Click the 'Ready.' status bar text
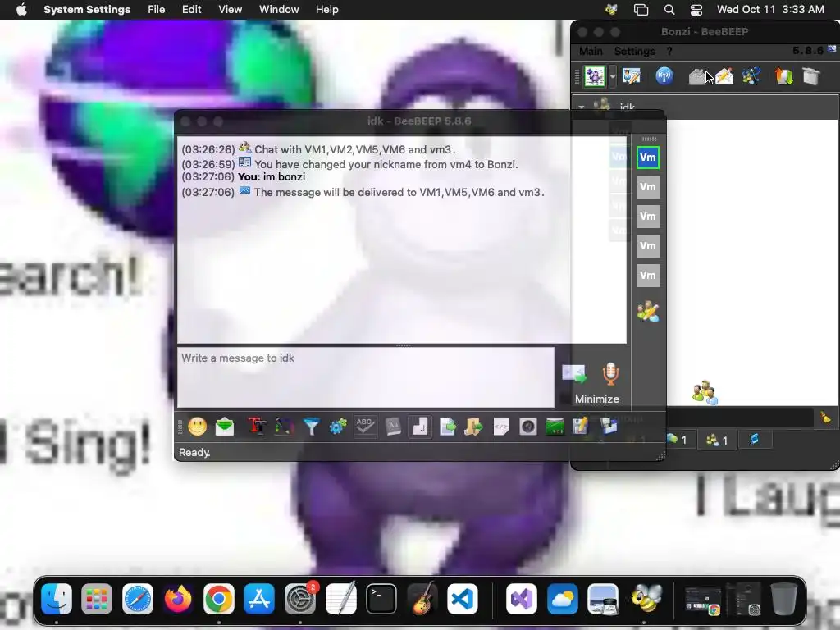This screenshot has height=630, width=840. 194,453
